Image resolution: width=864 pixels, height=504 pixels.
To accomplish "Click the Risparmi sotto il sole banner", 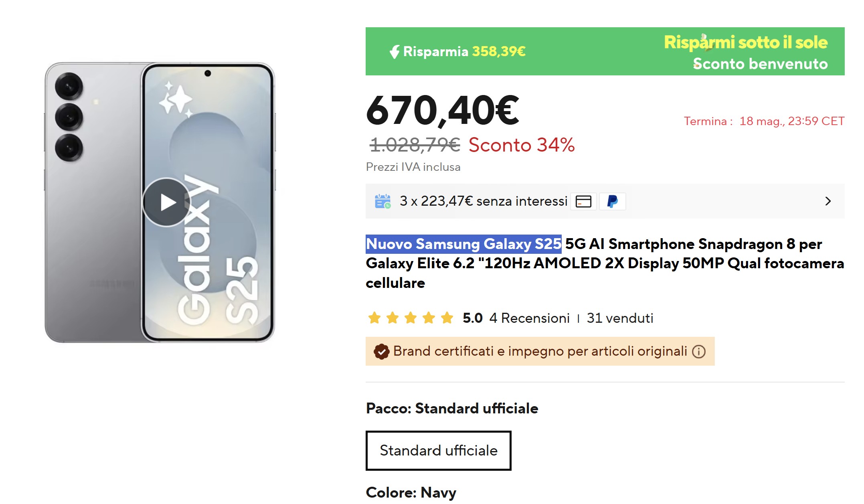I will pos(745,43).
